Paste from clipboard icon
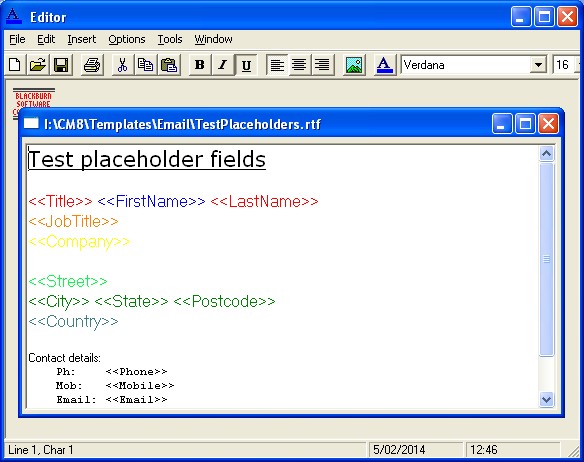The height and width of the screenshot is (462, 584). pos(169,65)
